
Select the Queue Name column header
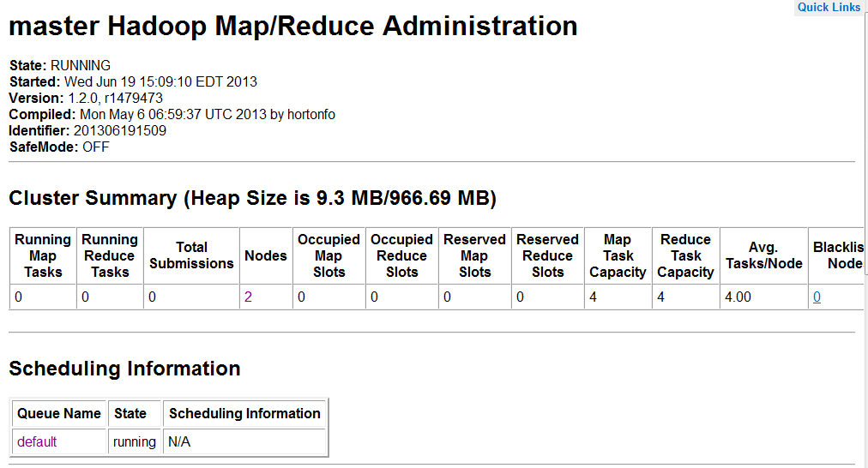point(59,413)
